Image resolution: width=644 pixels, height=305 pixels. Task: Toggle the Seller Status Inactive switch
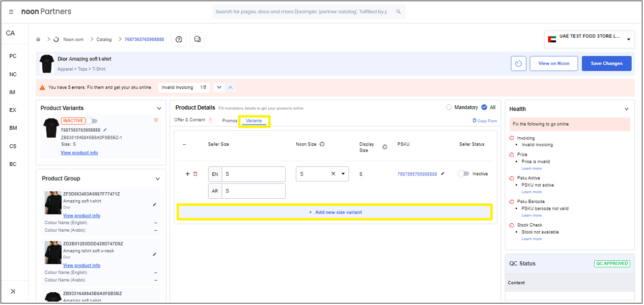point(463,174)
